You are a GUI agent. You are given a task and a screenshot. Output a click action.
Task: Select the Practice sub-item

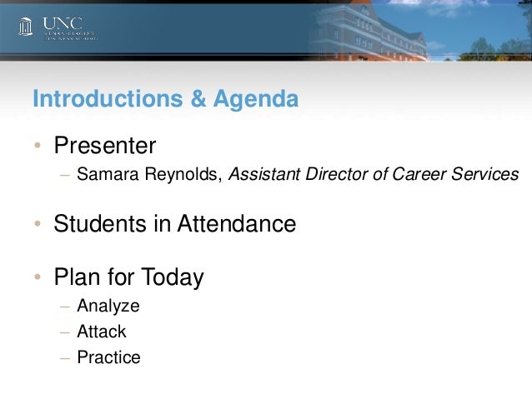pyautogui.click(x=108, y=357)
